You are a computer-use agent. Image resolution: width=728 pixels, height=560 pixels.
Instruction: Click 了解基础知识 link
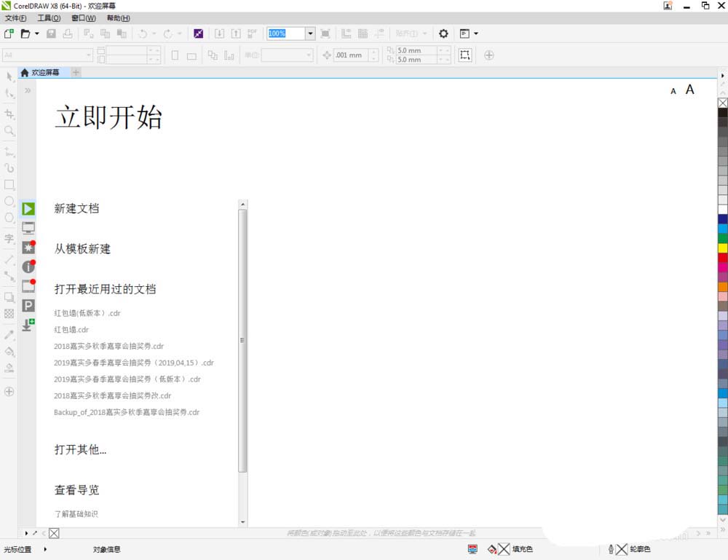coord(76,514)
